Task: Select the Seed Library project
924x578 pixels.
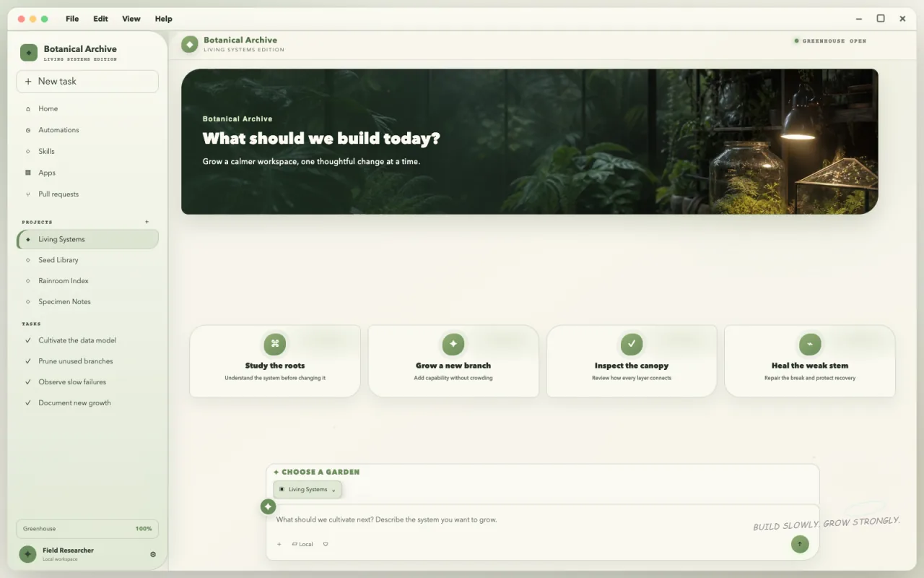Action: pos(87,260)
